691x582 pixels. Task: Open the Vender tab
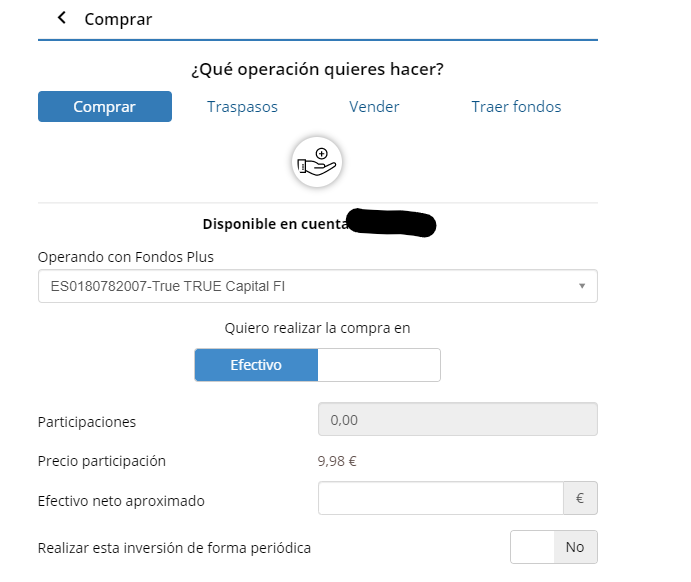(x=374, y=107)
